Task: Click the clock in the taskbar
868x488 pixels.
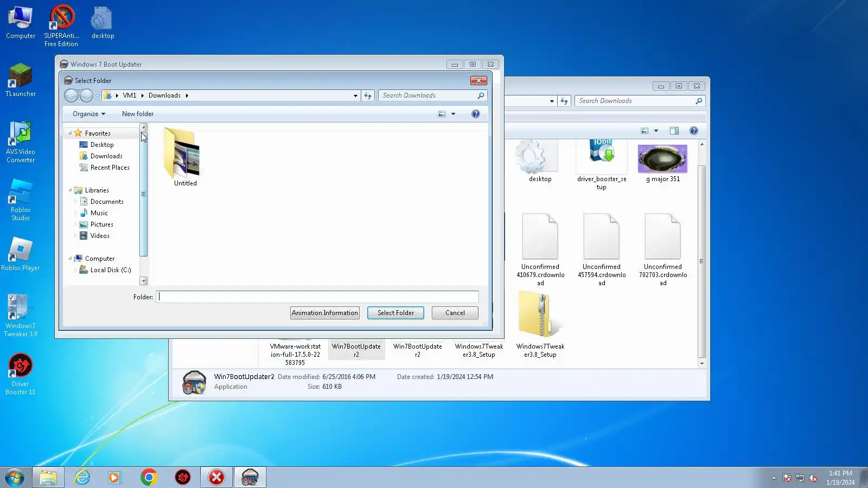Action: (840, 478)
